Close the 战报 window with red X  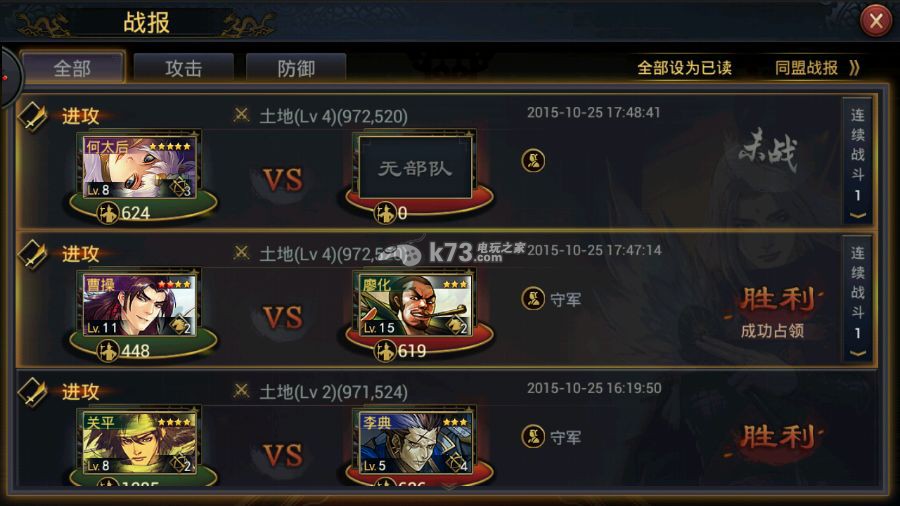876,21
